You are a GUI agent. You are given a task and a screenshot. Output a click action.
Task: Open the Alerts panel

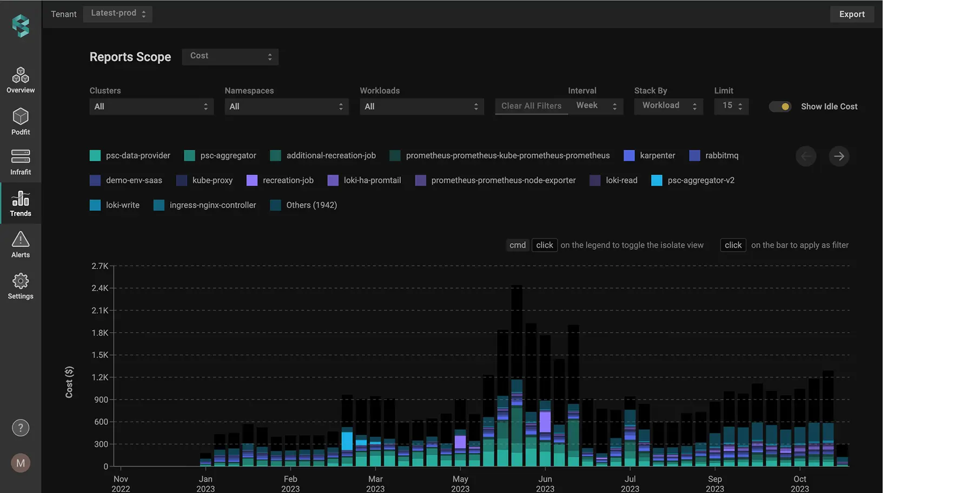point(21,244)
